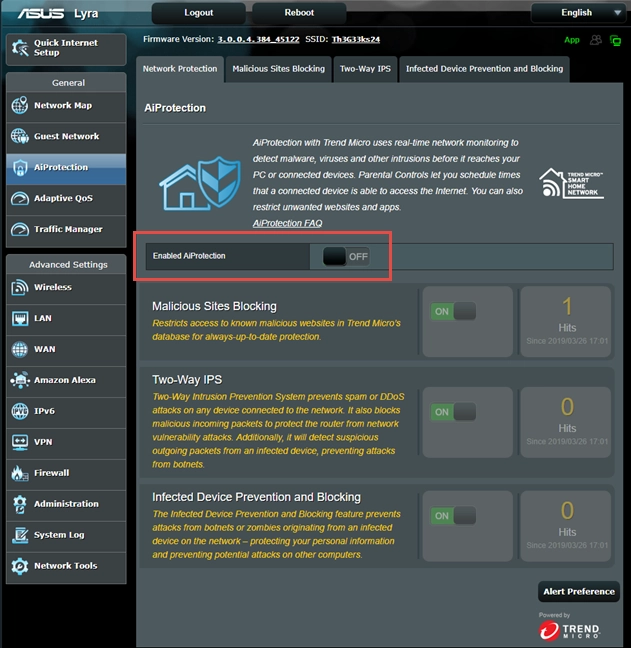Image resolution: width=631 pixels, height=648 pixels.
Task: Click the green network devices icon
Action: 615,40
